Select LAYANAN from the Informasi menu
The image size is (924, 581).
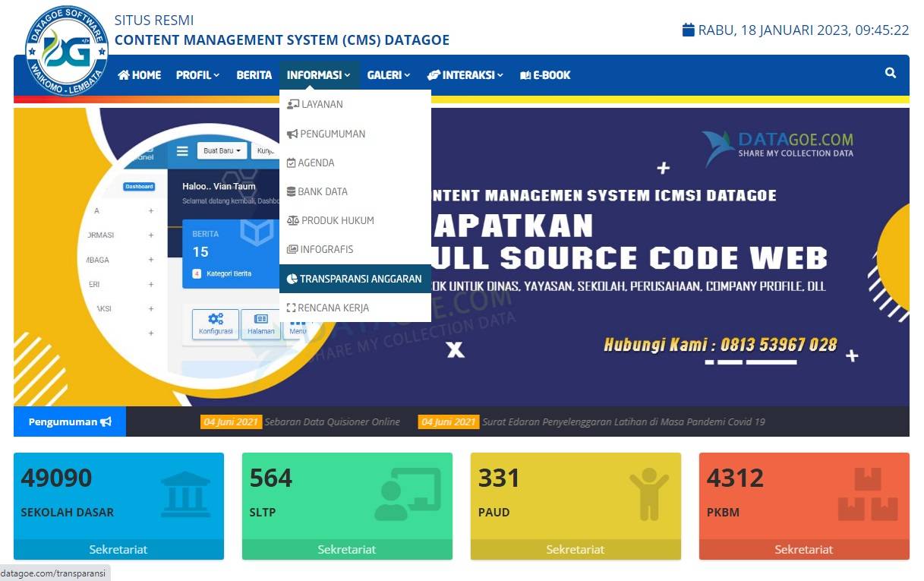point(355,104)
